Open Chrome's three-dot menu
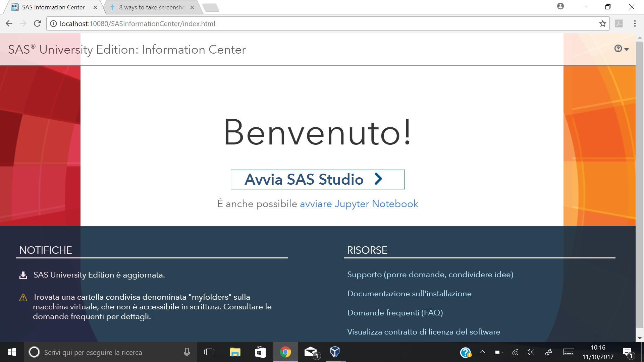 [x=635, y=23]
